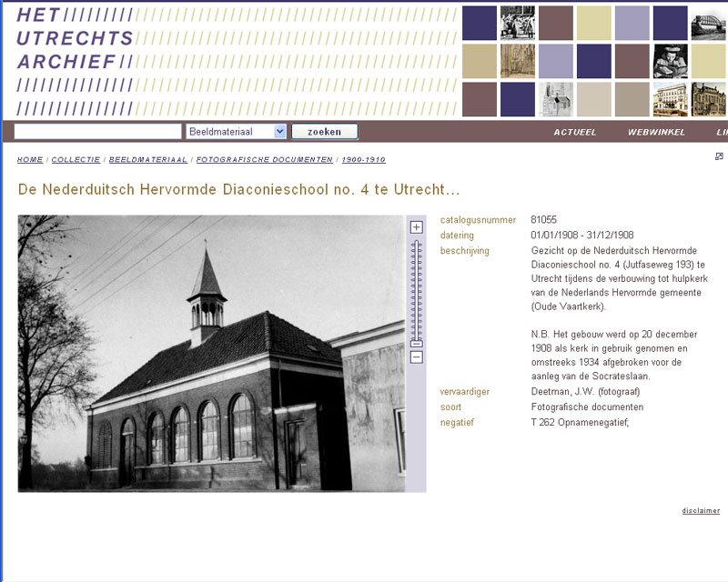
Task: Navigate to Collectie breadcrumb link
Action: click(76, 159)
